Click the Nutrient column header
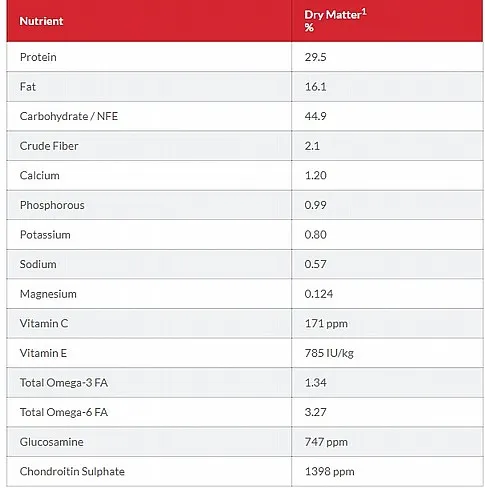Screen dimensions: 485x488 [x=41, y=21]
